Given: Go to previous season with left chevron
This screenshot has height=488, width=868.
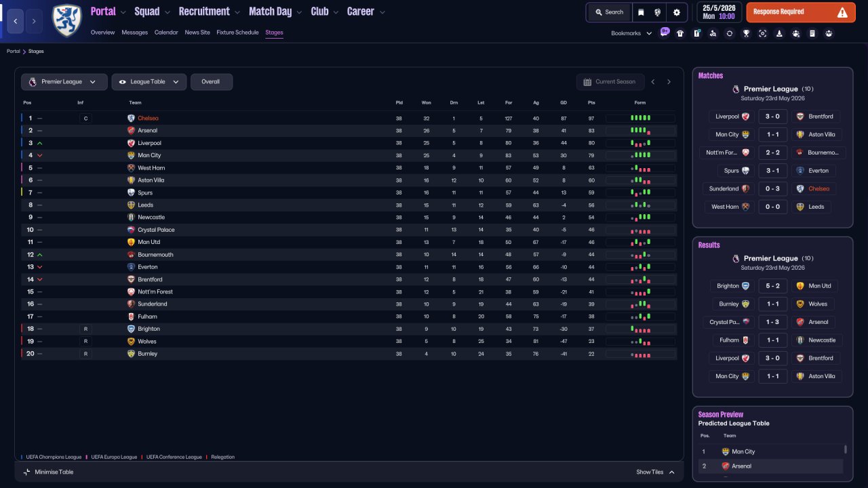Looking at the screenshot, I should (653, 82).
